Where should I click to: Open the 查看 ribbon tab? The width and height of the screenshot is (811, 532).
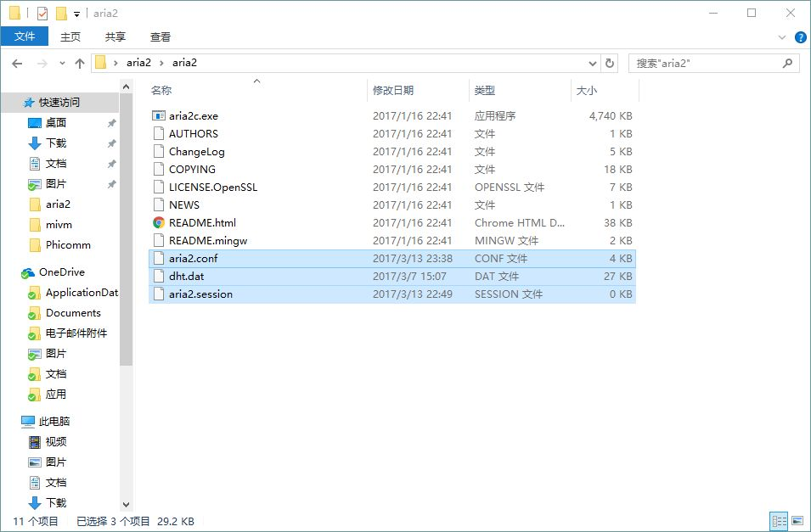pyautogui.click(x=161, y=36)
